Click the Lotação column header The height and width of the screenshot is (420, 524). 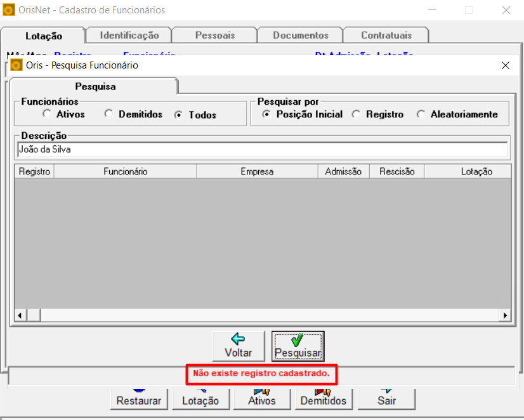[468, 171]
